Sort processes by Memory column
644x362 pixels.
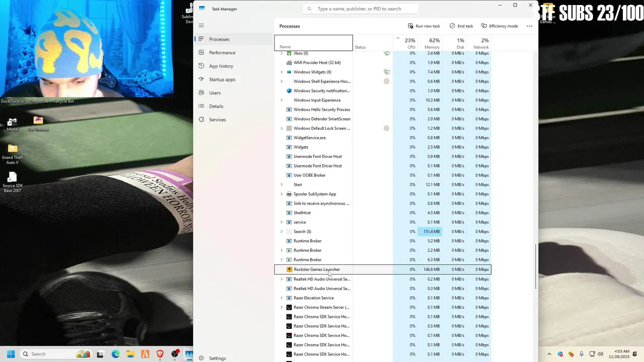pyautogui.click(x=430, y=43)
